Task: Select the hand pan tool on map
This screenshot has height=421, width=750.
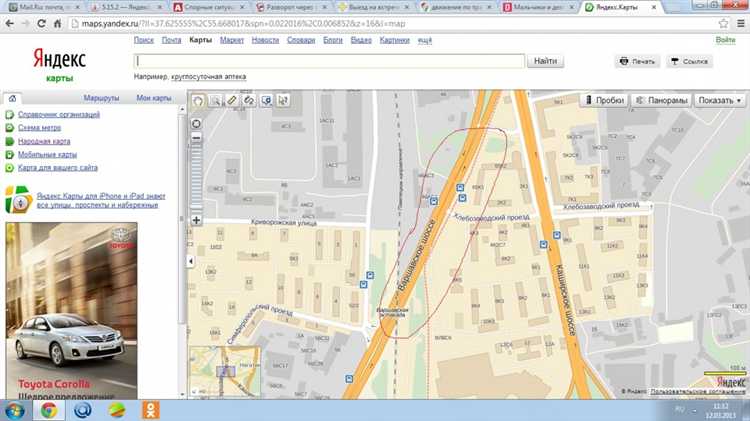Action: point(198,100)
